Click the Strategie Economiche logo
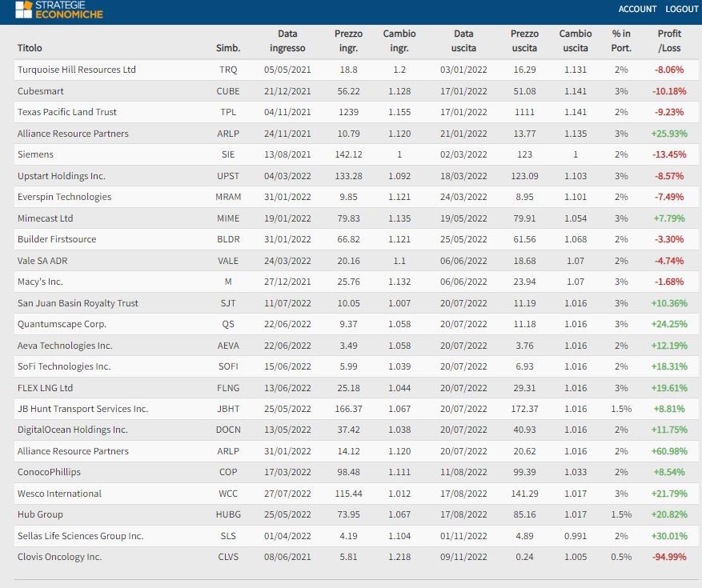The image size is (702, 588). point(59,10)
